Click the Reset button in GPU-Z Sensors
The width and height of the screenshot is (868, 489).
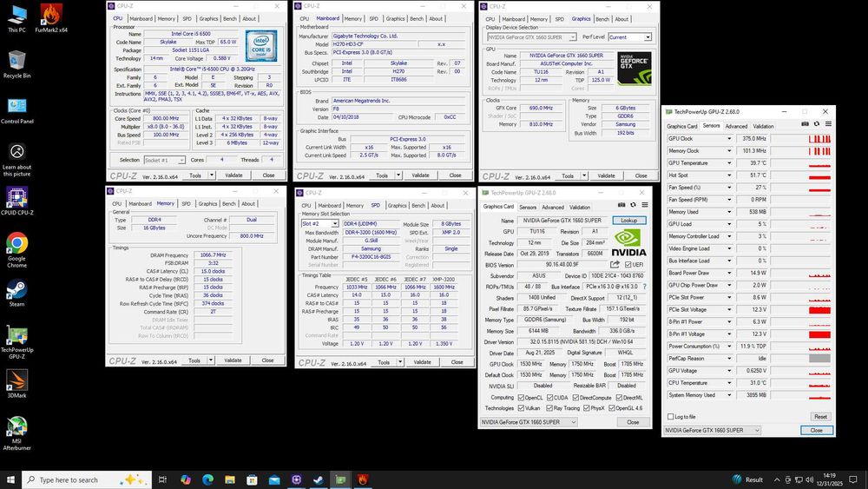[x=820, y=416]
